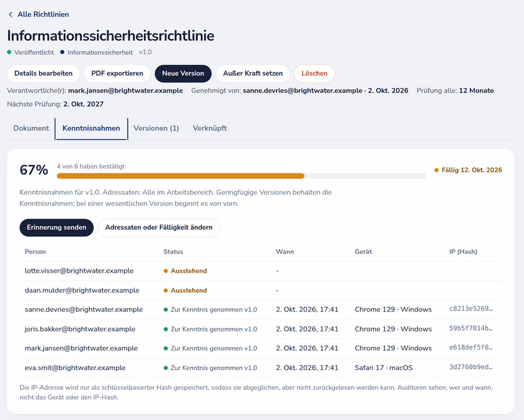Click the '4 von 6 haben bestätigt' text

pos(90,167)
